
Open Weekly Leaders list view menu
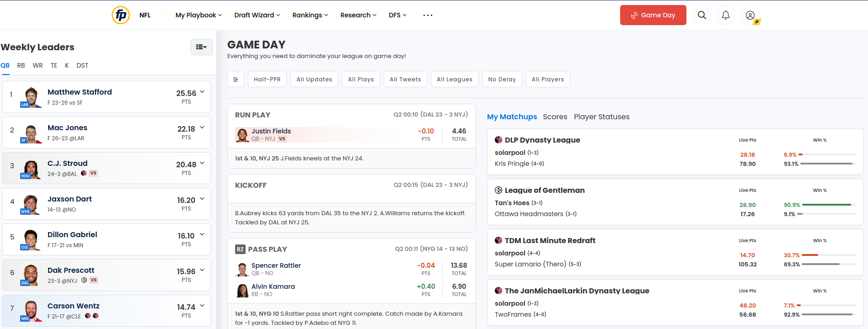[201, 47]
